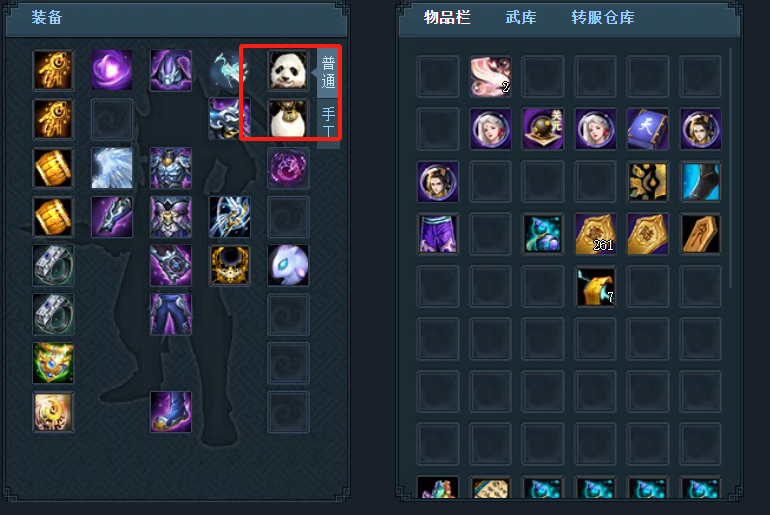Select the gold token stack showing 261

click(x=595, y=234)
